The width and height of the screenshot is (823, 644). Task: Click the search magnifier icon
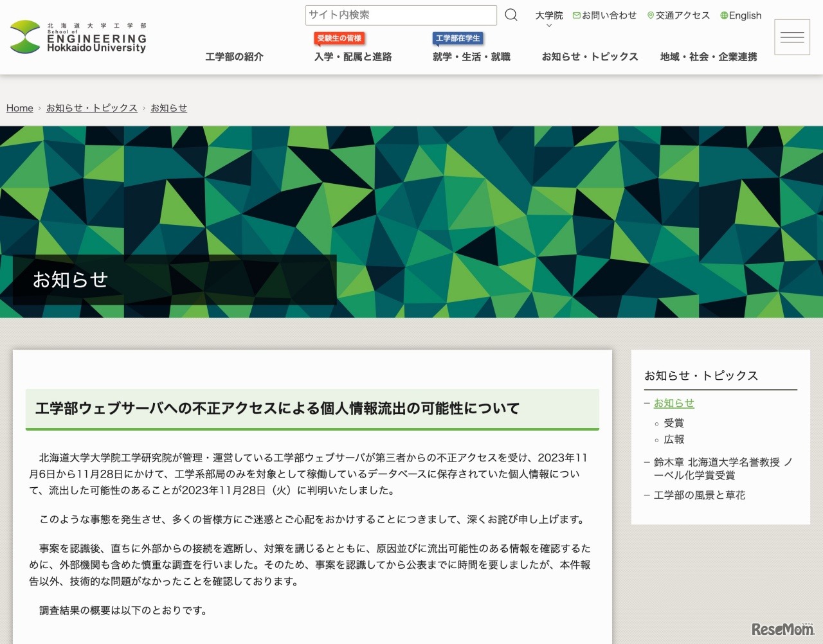tap(511, 15)
